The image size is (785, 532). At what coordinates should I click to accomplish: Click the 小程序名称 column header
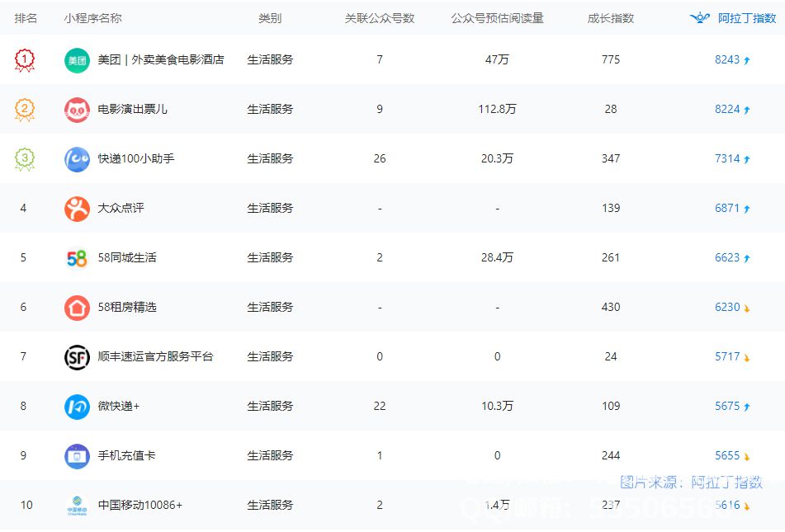click(92, 18)
